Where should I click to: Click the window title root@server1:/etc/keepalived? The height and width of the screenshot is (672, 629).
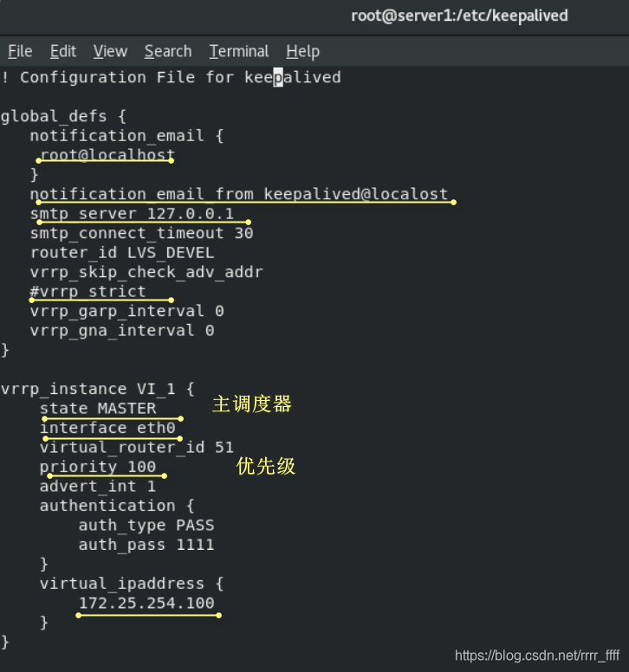pyautogui.click(x=459, y=16)
